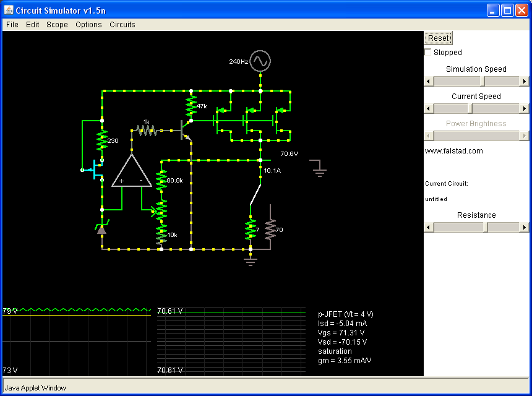Image resolution: width=532 pixels, height=396 pixels.
Task: Open the Circuits menu
Action: point(122,24)
